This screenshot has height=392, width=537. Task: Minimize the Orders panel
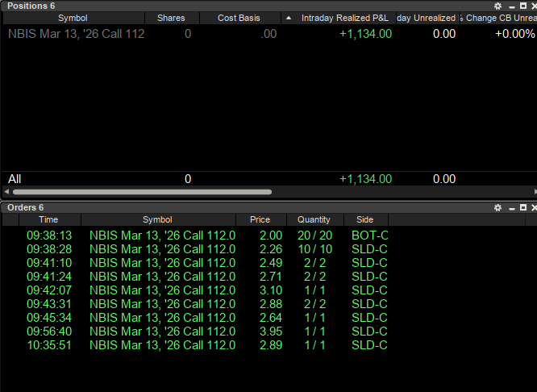[512, 207]
